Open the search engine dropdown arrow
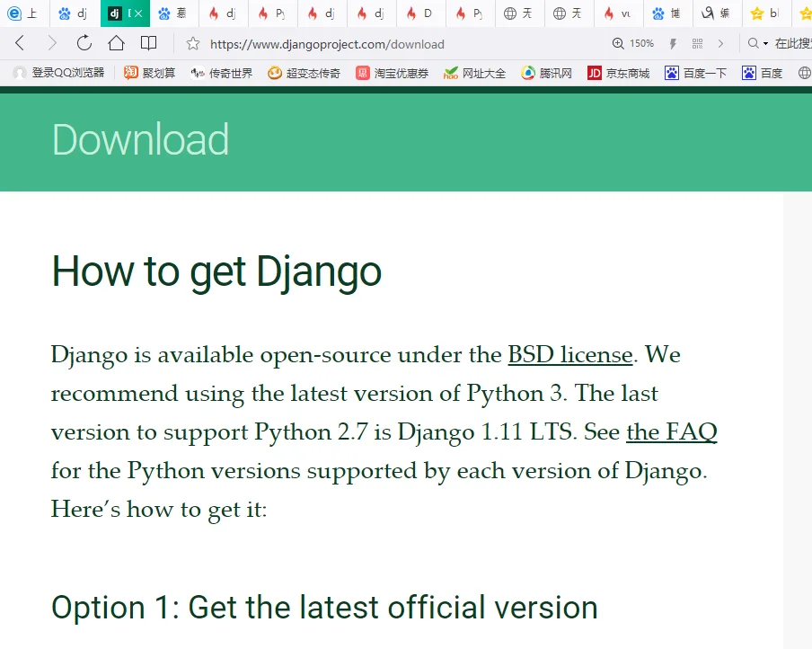Image resolution: width=812 pixels, height=649 pixels. (x=766, y=44)
